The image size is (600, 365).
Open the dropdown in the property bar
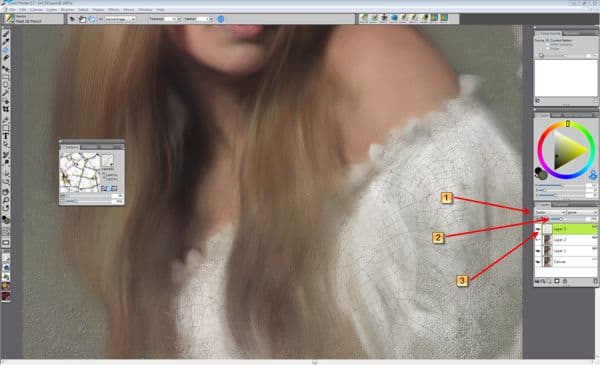tap(120, 19)
